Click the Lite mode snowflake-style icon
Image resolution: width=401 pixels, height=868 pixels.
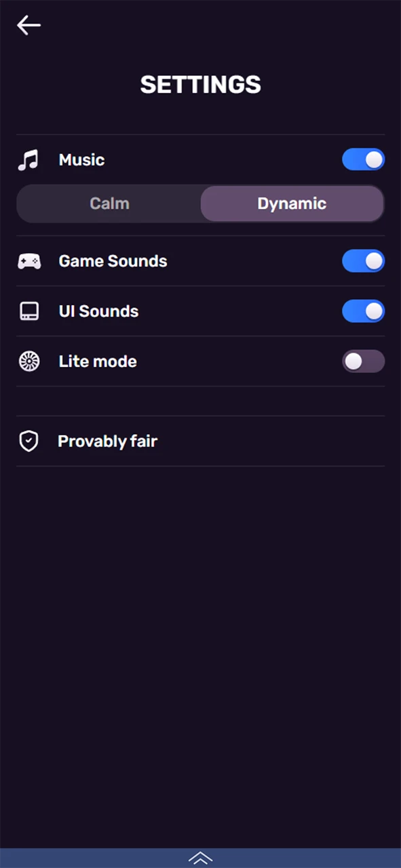(x=28, y=361)
